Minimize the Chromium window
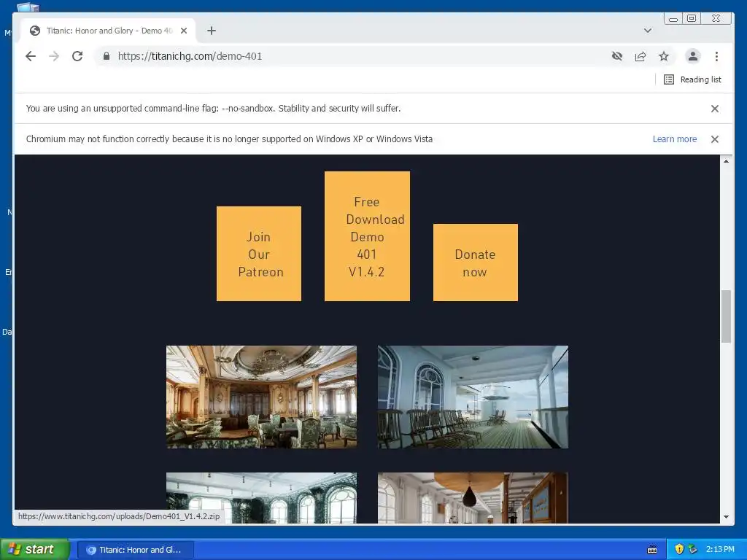This screenshot has height=560, width=747. coord(673,18)
